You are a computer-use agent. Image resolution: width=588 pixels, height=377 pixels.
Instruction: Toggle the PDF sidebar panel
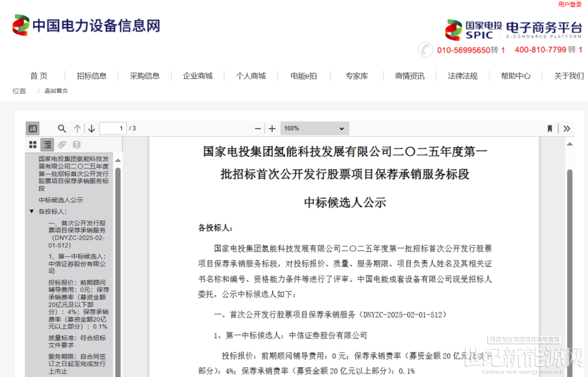pos(33,128)
